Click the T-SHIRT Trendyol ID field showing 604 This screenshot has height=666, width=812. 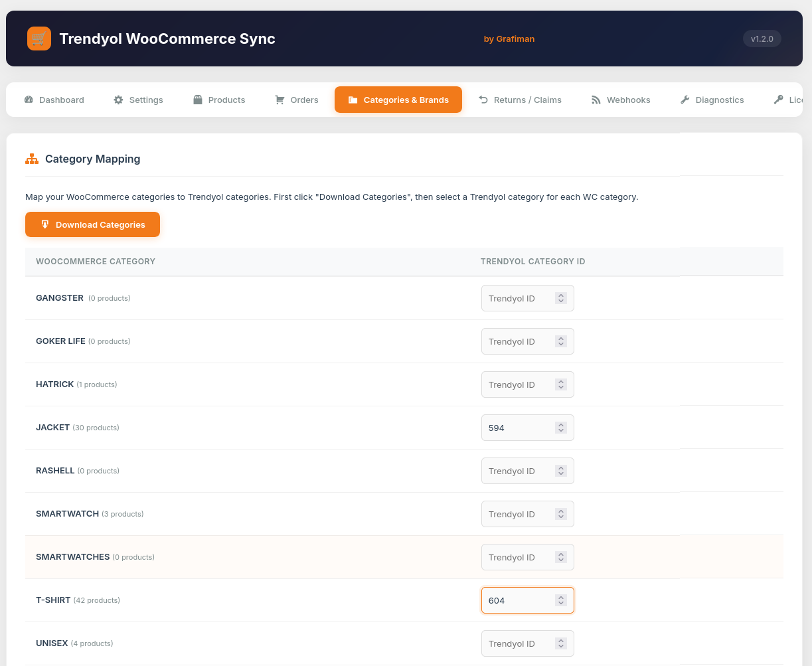[528, 600]
